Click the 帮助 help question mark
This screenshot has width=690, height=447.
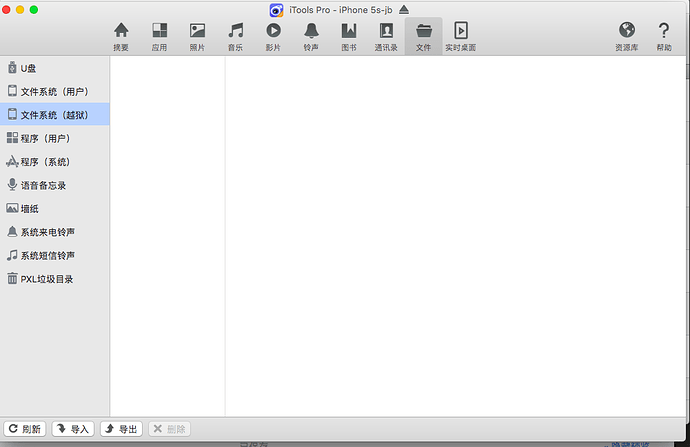coord(664,36)
